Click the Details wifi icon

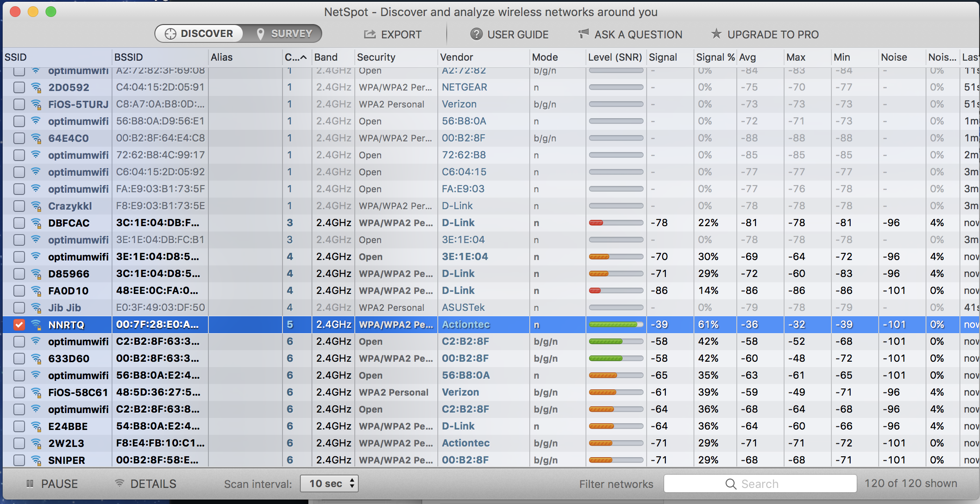pyautogui.click(x=119, y=483)
